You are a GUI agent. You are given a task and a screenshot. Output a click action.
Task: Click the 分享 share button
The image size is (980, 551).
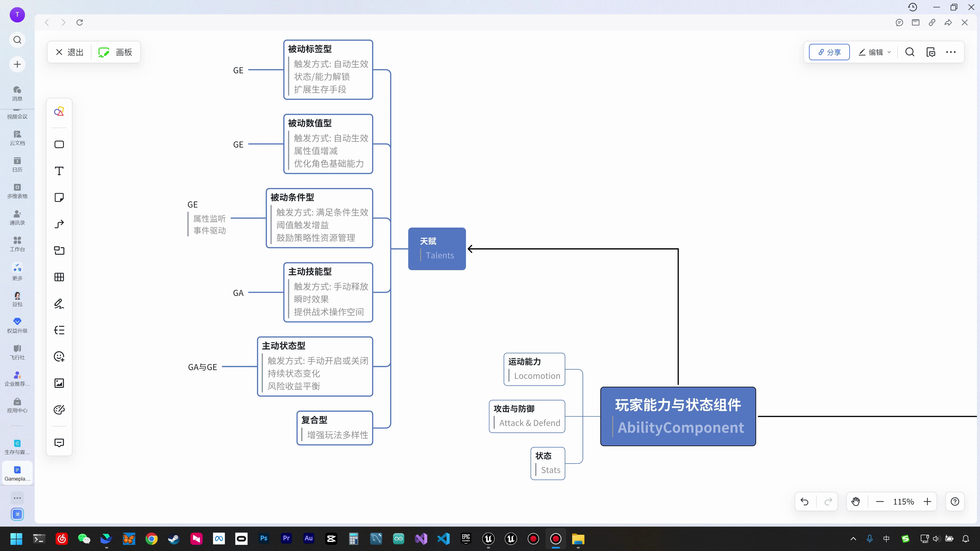[829, 52]
